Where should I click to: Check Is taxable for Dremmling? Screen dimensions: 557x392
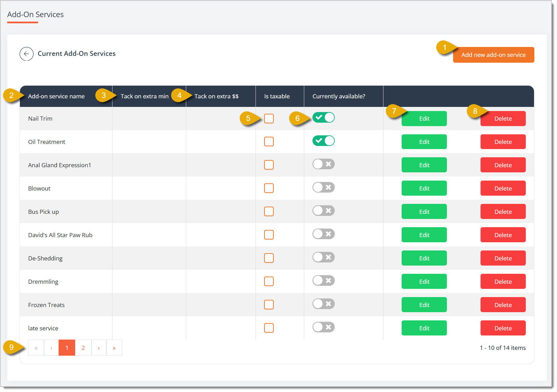click(269, 282)
